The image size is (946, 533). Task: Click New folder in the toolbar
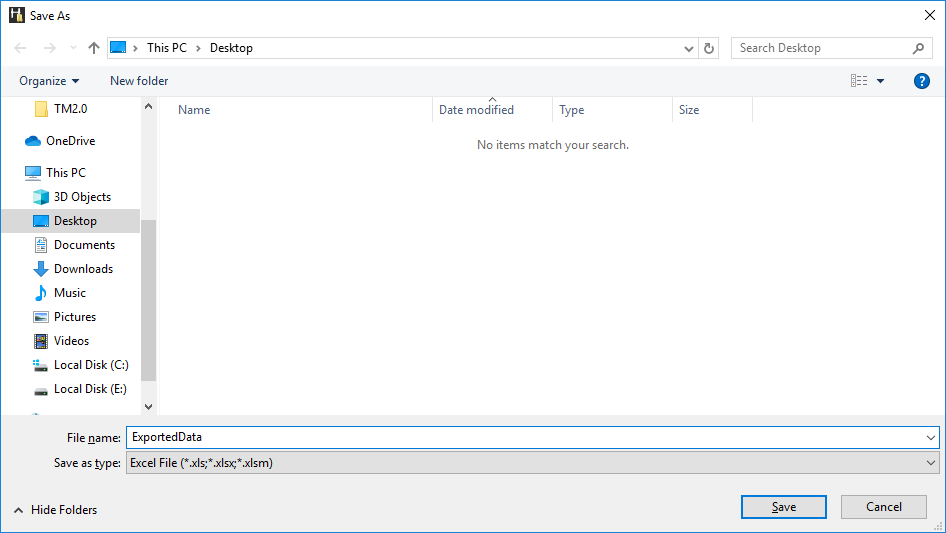click(139, 81)
